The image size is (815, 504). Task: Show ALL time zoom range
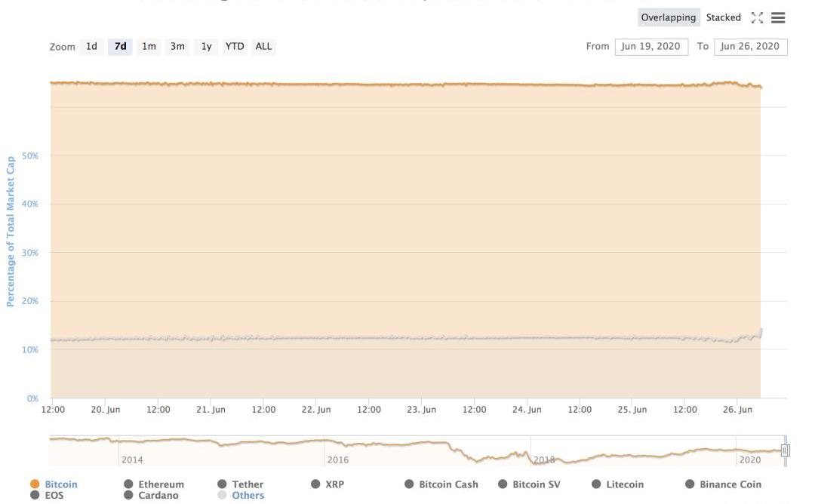tap(263, 46)
